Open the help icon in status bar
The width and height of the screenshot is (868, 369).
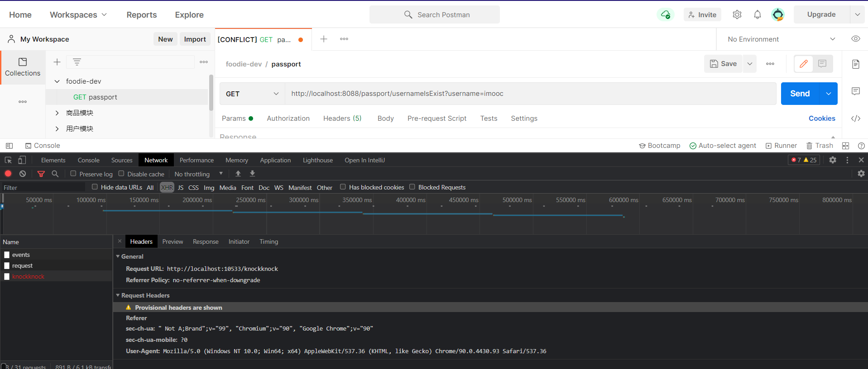[861, 146]
